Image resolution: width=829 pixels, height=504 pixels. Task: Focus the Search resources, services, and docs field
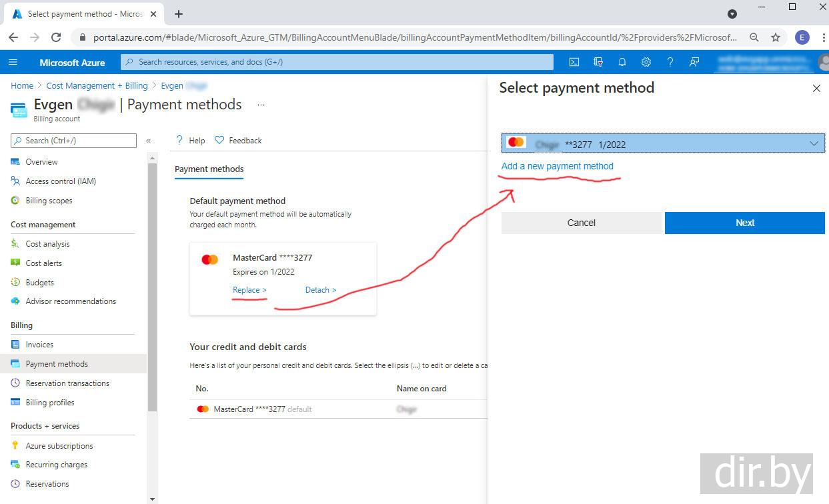[337, 62]
